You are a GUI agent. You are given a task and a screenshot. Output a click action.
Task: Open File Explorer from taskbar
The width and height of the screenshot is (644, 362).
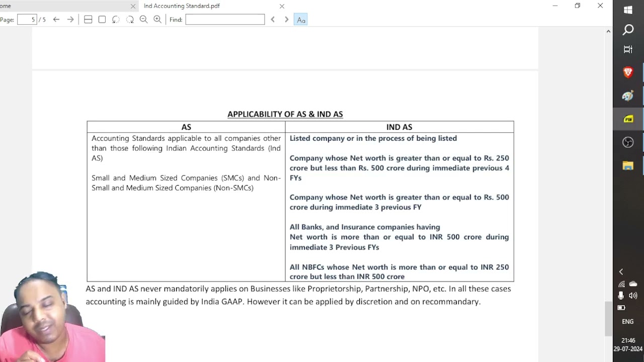[628, 166]
